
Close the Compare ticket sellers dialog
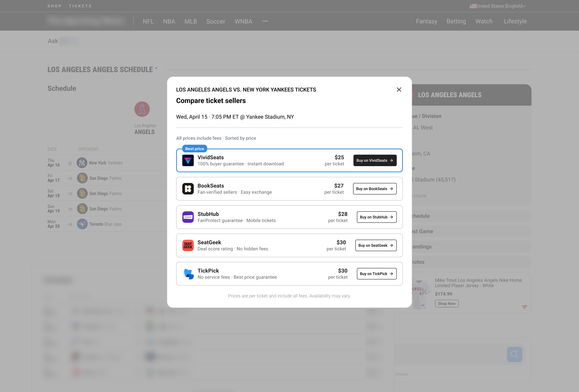pos(399,90)
